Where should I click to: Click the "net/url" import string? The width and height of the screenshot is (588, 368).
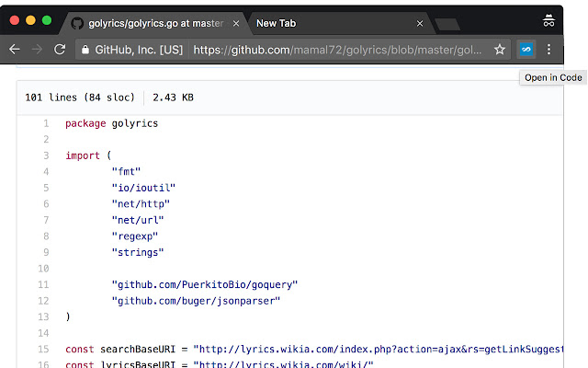point(138,220)
